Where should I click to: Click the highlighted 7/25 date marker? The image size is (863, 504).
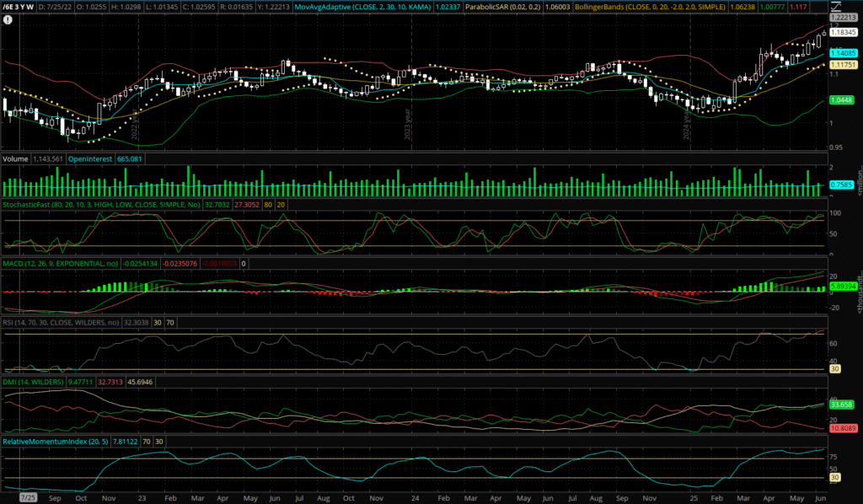pos(28,497)
